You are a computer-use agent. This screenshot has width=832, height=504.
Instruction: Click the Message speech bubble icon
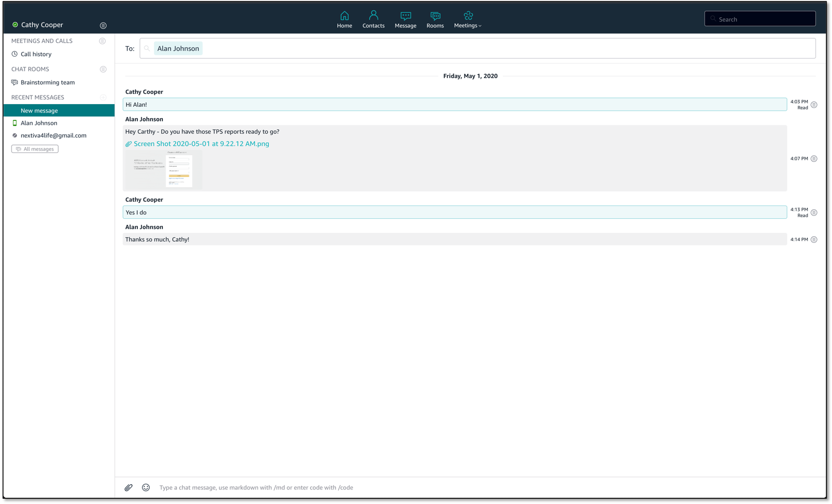[406, 16]
